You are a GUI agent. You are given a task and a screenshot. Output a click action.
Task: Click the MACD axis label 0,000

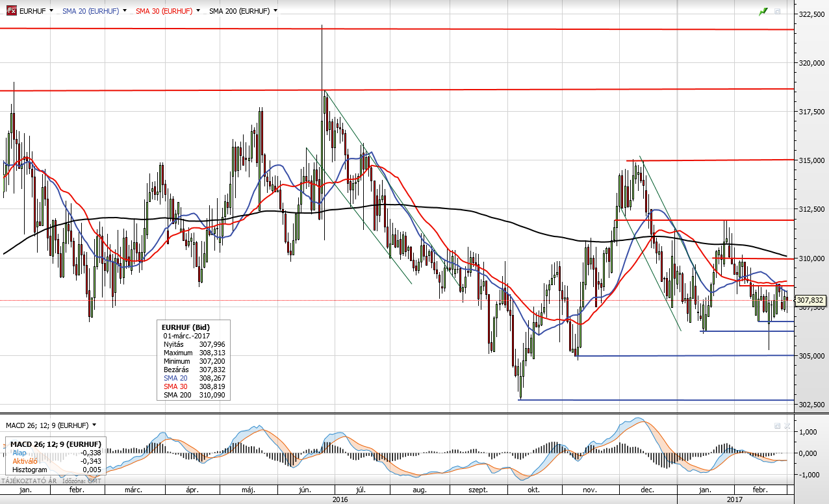point(808,453)
